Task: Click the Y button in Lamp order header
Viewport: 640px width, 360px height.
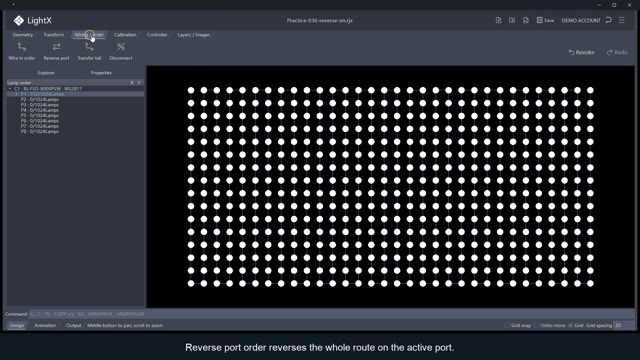Action: [x=139, y=82]
